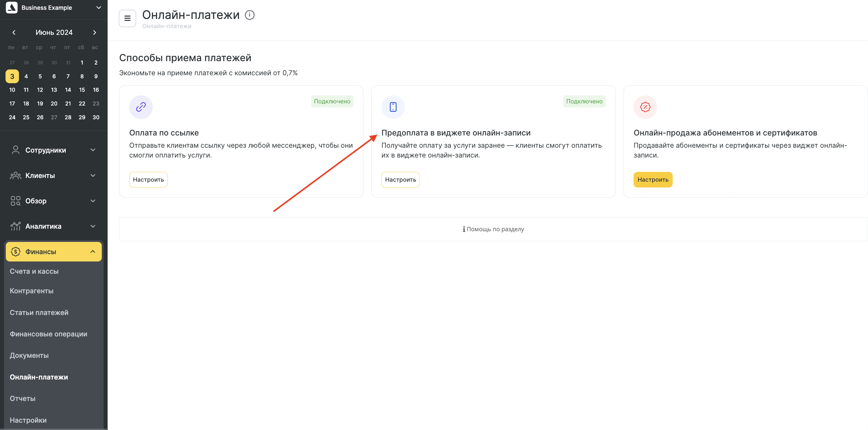Click the Обзор grid icon
This screenshot has height=430, width=868.
(16, 201)
